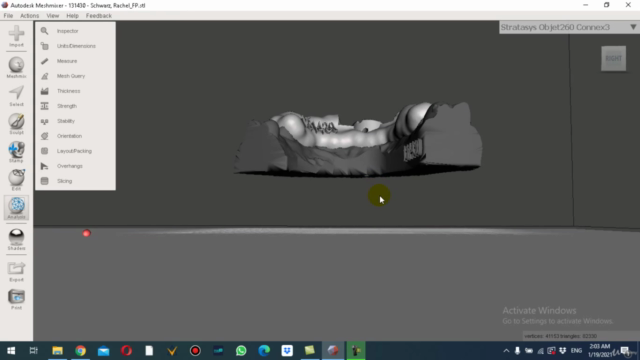The height and width of the screenshot is (360, 640).
Task: Open Dropbox from the taskbar
Action: click(x=287, y=351)
